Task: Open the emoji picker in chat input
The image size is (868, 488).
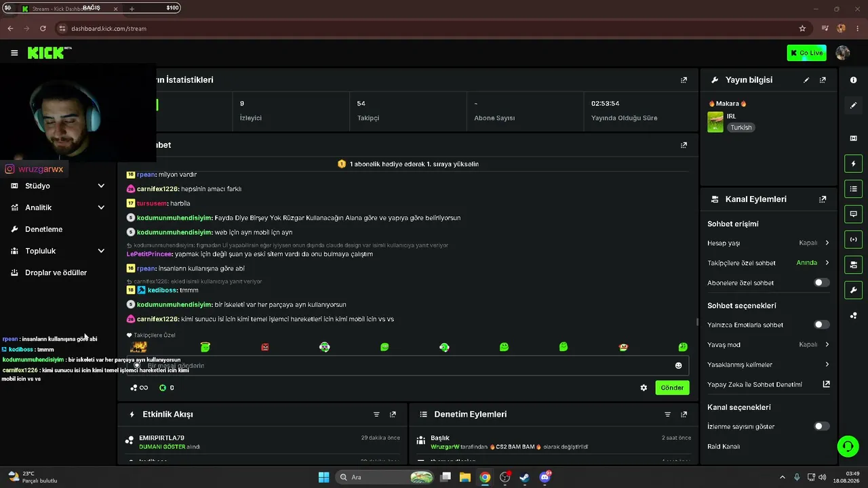Action: 678,366
